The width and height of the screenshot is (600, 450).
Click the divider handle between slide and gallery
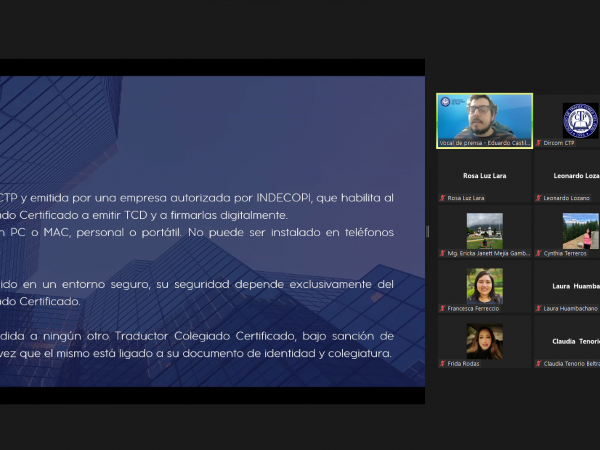427,232
